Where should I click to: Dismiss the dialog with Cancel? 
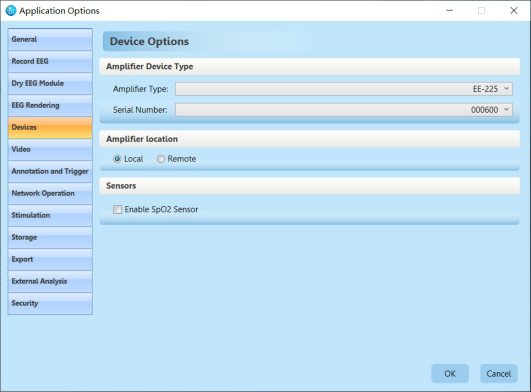coord(498,374)
